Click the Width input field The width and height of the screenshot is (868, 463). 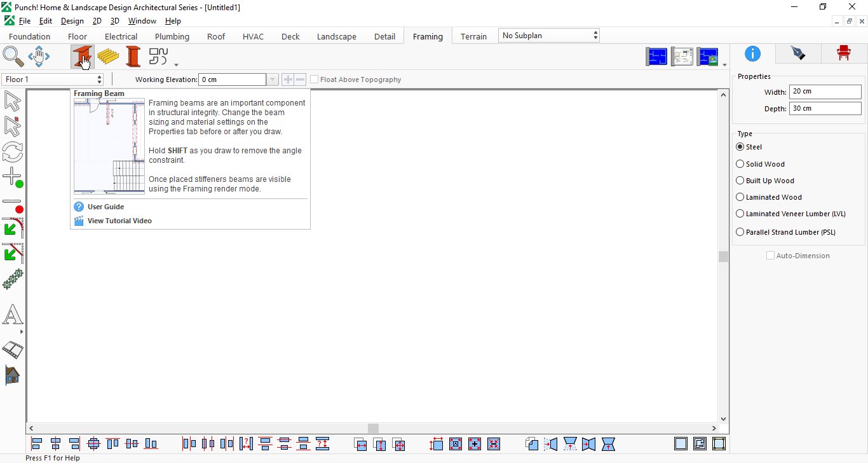(825, 92)
